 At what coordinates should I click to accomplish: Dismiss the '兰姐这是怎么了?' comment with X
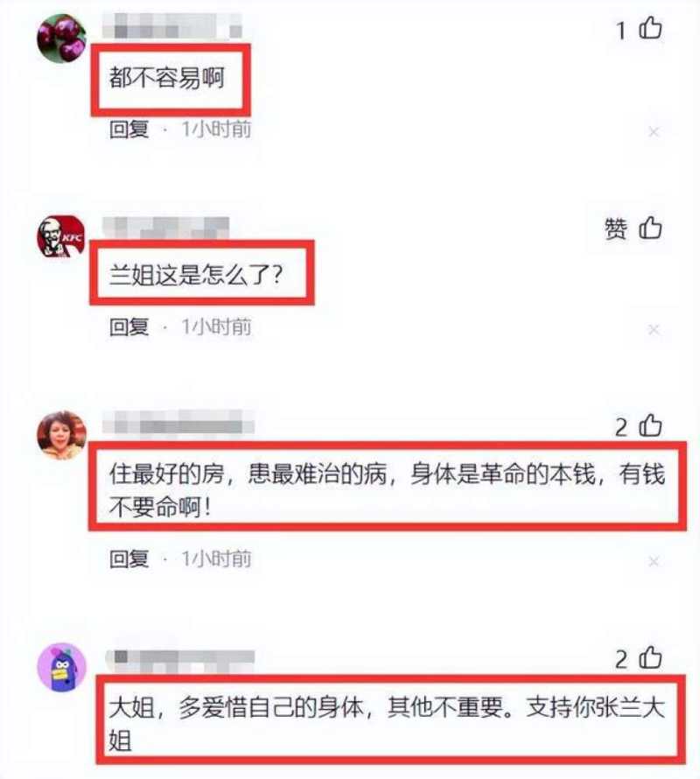(x=654, y=329)
